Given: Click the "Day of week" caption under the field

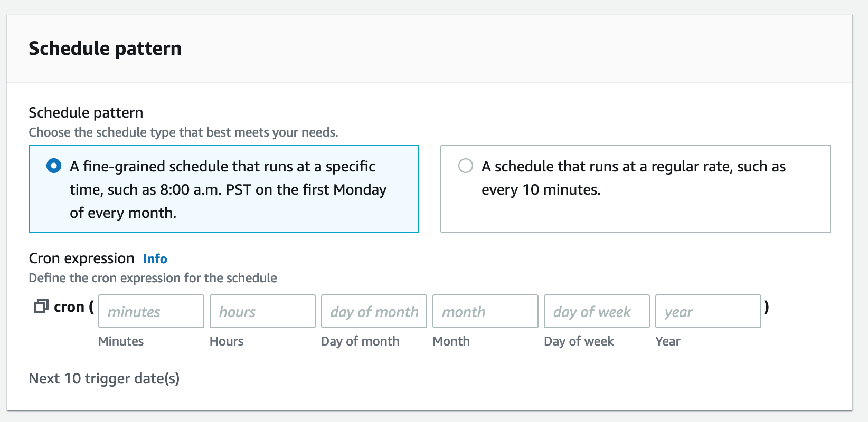Looking at the screenshot, I should pos(579,341).
